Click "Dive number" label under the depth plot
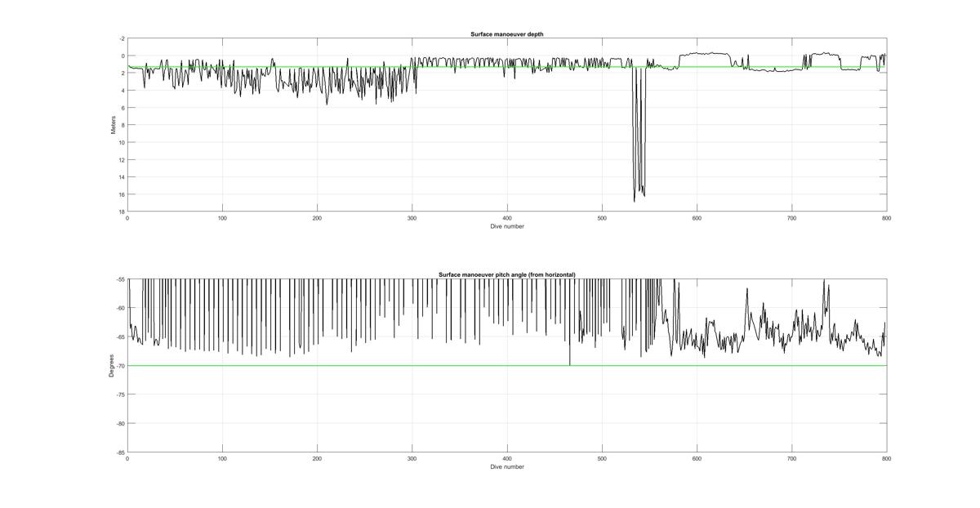 507,226
